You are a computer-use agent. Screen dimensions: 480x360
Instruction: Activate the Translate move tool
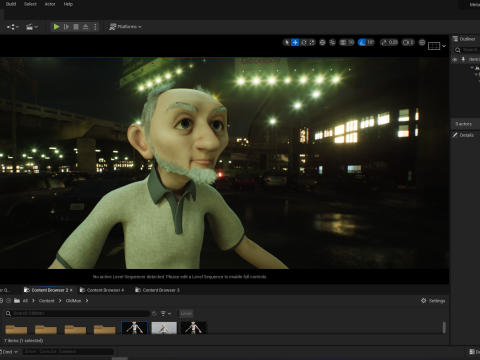pos(295,42)
